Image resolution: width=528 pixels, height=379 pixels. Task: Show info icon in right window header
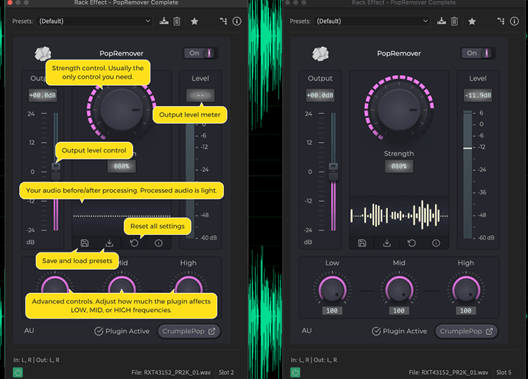[x=514, y=21]
